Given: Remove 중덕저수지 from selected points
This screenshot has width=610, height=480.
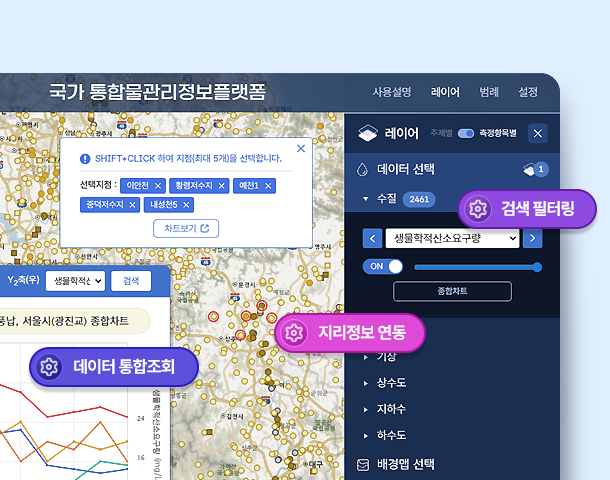Looking at the screenshot, I should (132, 205).
